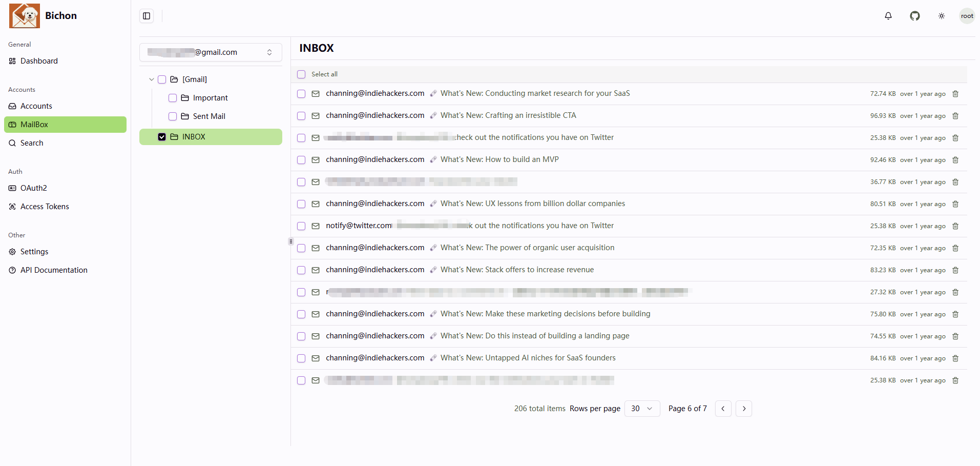Delete the market research SaaS email
This screenshot has width=980, height=466.
point(955,94)
